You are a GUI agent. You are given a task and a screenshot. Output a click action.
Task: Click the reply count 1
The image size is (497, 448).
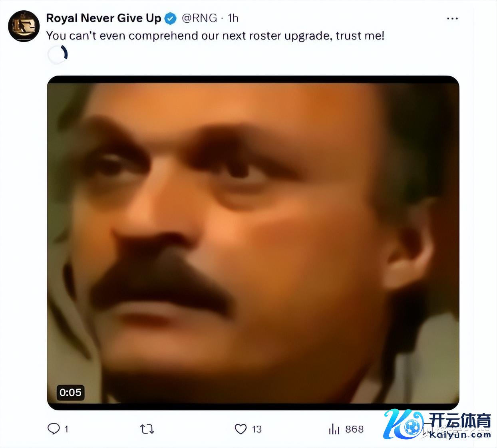point(66,429)
